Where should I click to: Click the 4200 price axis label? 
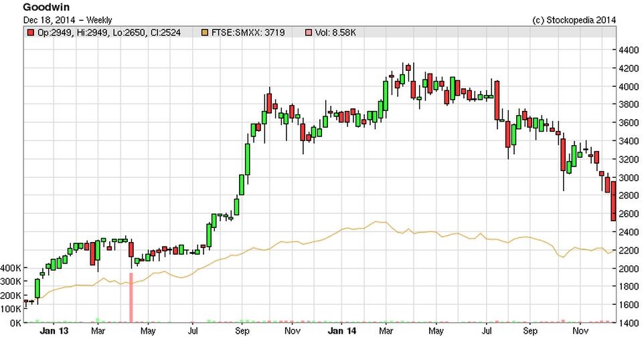[629, 68]
